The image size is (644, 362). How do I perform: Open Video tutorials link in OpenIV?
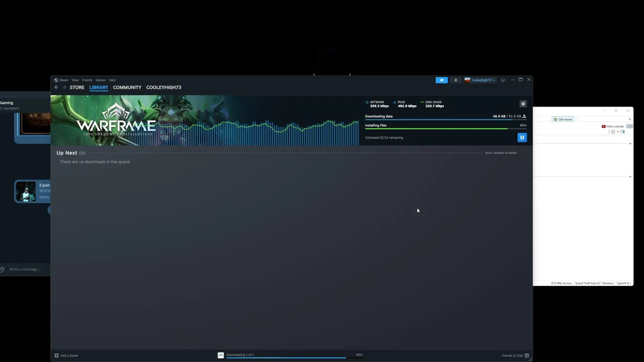tap(613, 126)
